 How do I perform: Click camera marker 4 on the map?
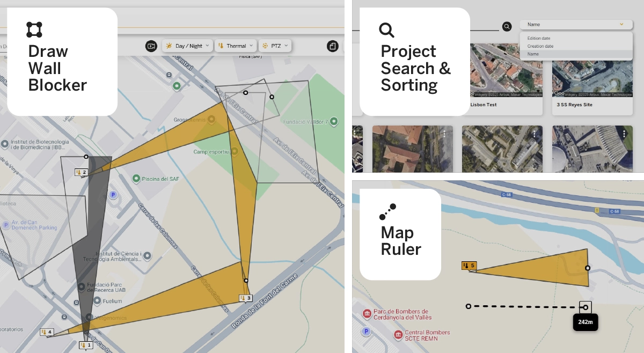click(47, 333)
